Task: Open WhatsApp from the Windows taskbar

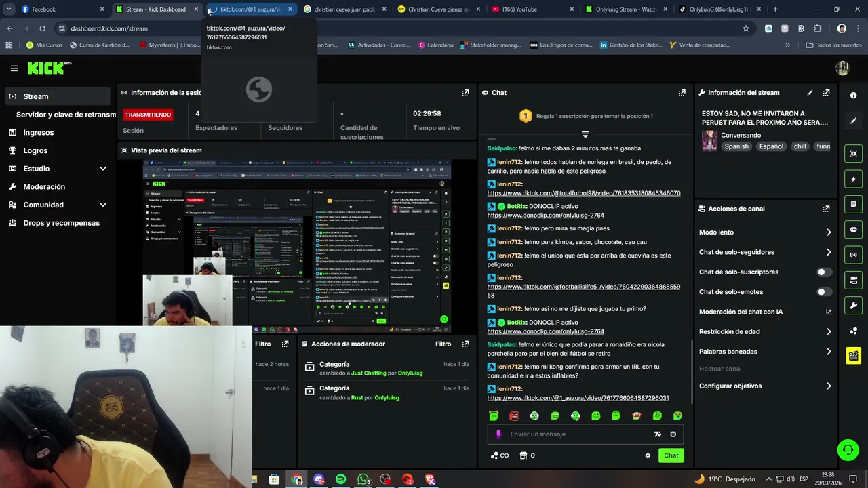Action: click(x=363, y=480)
